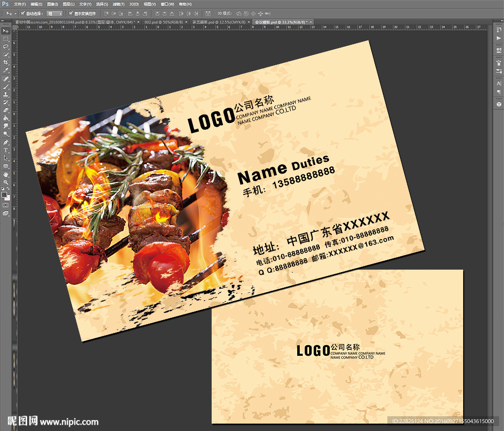Viewport: 504px width, 431px height.
Task: Open the Actions panel play icon
Action: coord(499,38)
